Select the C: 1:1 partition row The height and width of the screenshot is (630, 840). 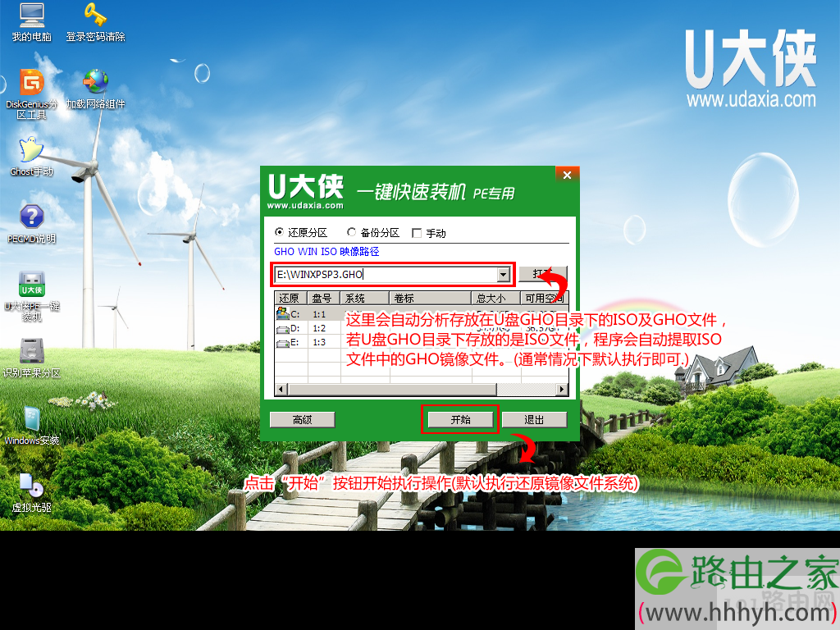[x=421, y=314]
